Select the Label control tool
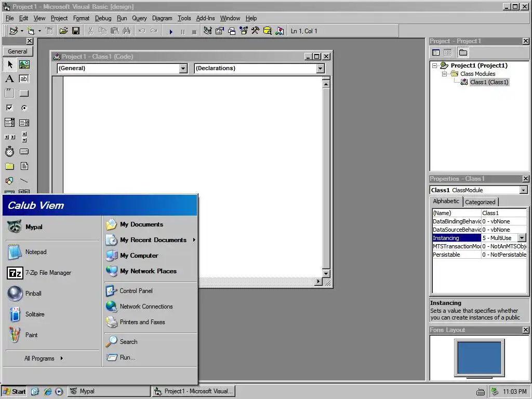This screenshot has width=532, height=399. 9,79
